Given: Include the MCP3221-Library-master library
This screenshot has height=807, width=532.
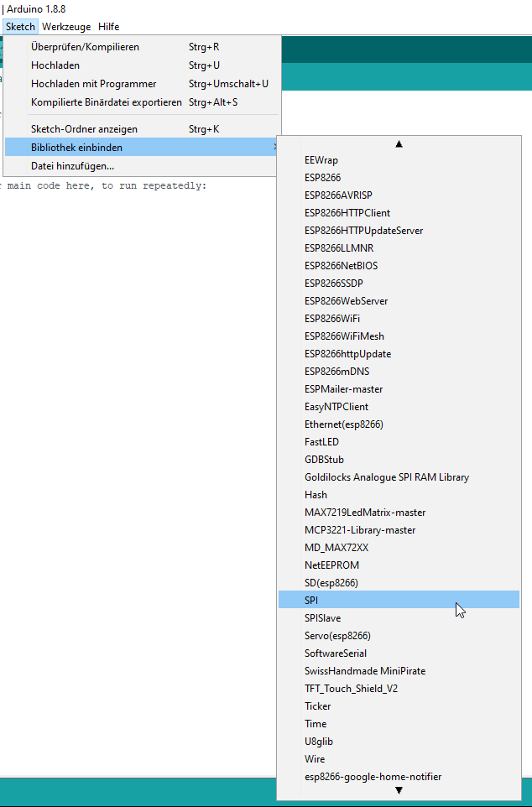Looking at the screenshot, I should pos(399,529).
